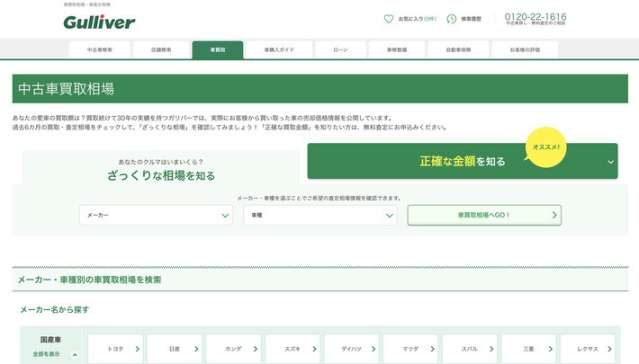Select ダイハツ maker button
The image size is (639, 364).
(x=352, y=349)
